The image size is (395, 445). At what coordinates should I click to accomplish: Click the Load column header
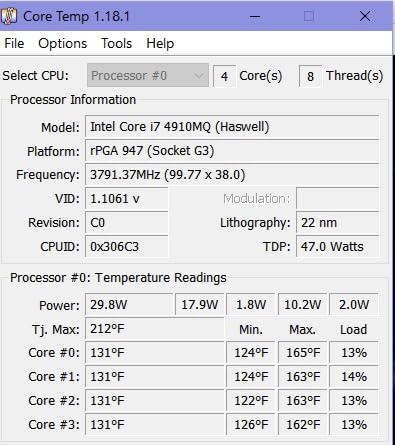click(x=353, y=330)
